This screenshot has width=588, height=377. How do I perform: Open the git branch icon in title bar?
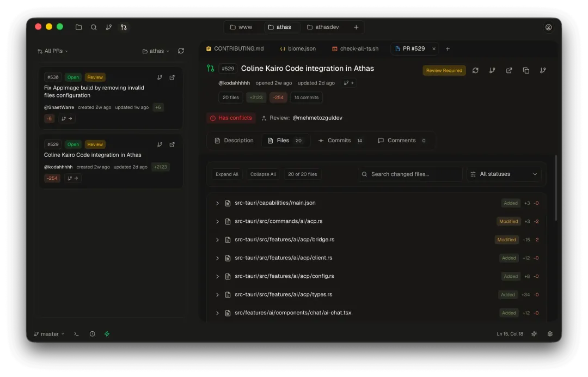tap(109, 27)
